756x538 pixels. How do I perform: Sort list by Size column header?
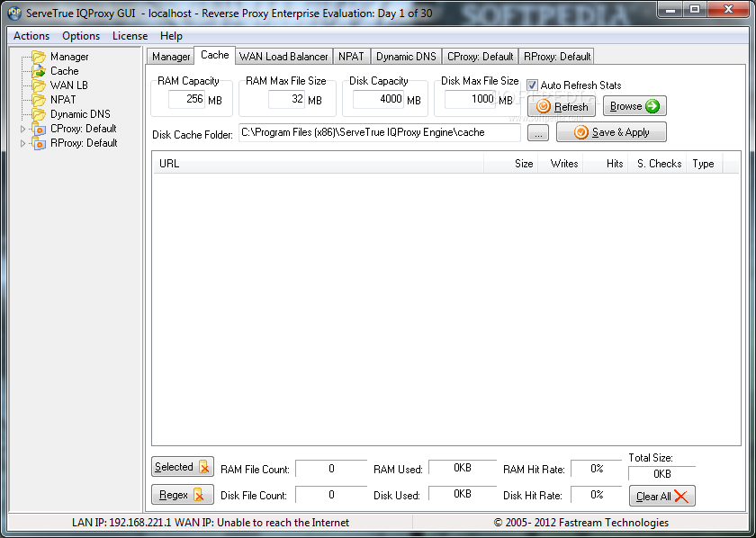point(510,164)
